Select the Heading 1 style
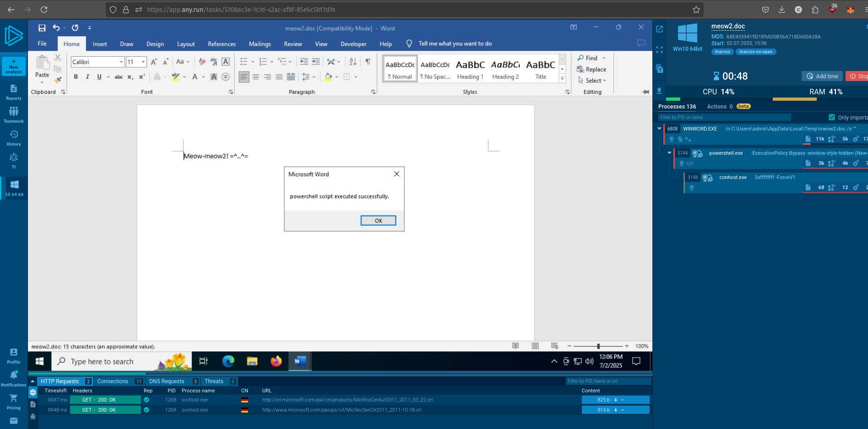Screen dimensions: 868x429 [x=470, y=69]
